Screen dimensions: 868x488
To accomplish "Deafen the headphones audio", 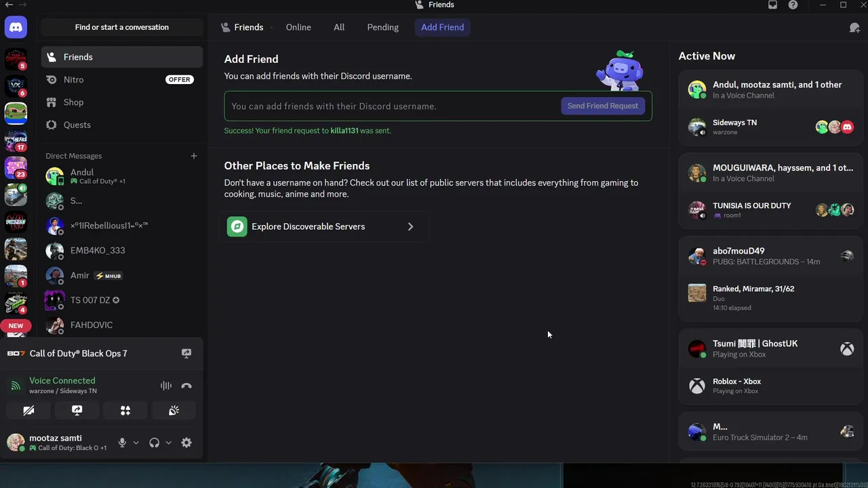I will pos(155,443).
